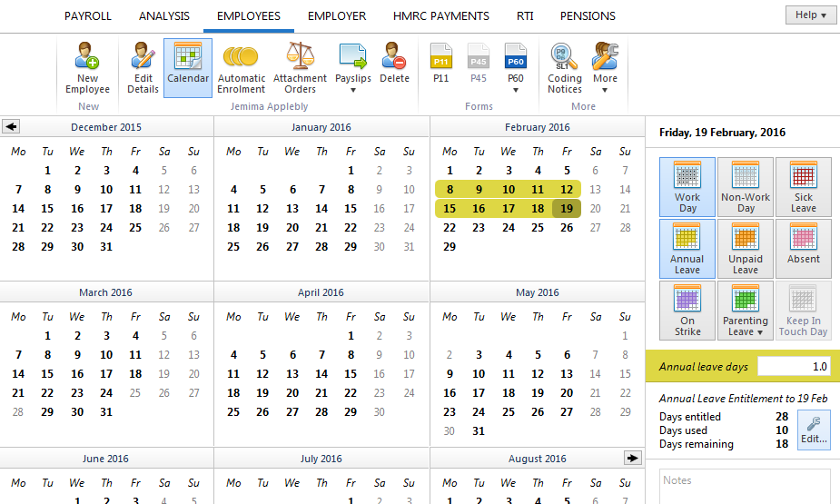Select 25 March 2016 on the calendar
The height and width of the screenshot is (504, 840).
[135, 393]
